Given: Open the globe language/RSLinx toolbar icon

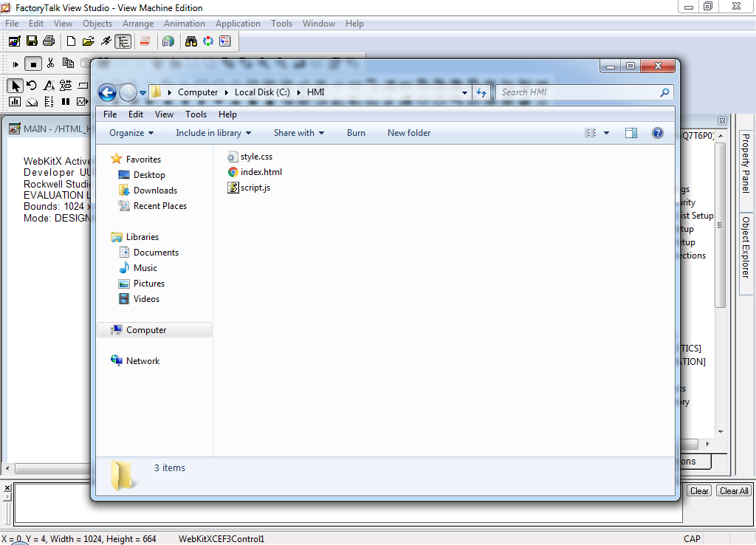Looking at the screenshot, I should pos(168,41).
